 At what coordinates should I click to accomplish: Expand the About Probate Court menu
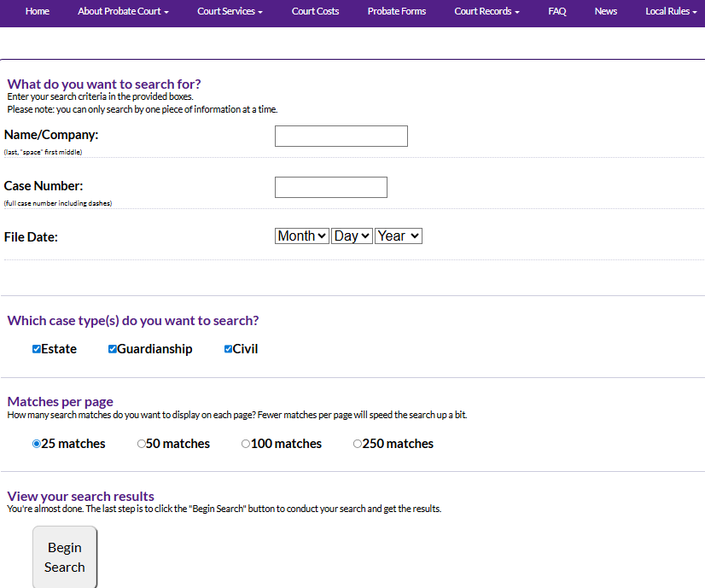[x=123, y=11]
